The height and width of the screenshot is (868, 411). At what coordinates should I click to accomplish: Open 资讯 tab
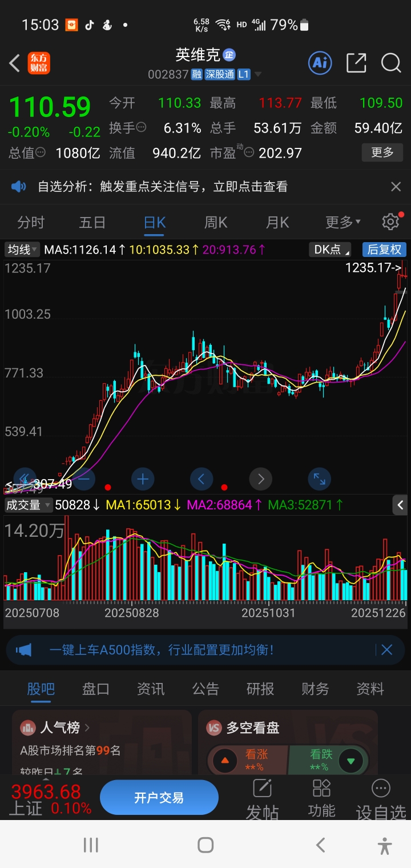151,689
